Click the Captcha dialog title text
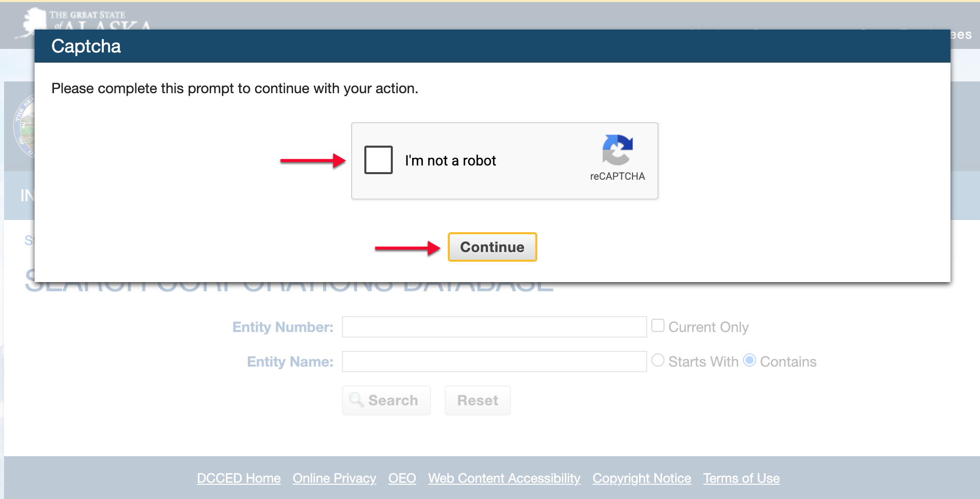The height and width of the screenshot is (499, 980). point(86,46)
